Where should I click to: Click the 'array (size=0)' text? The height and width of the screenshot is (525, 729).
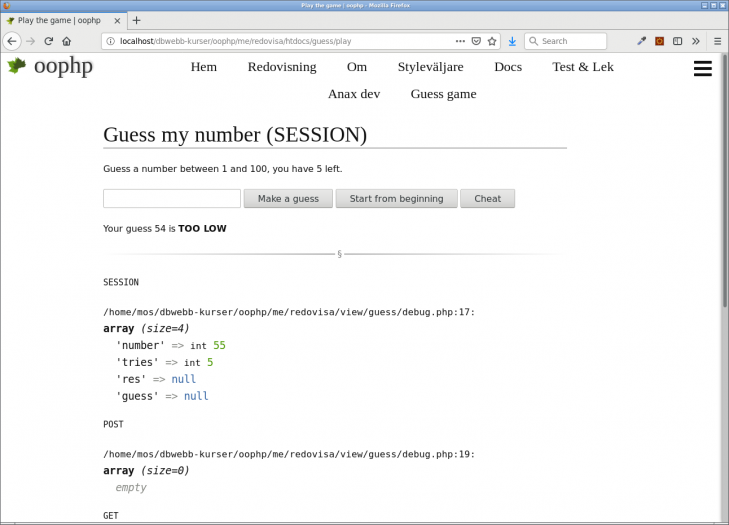pos(146,470)
